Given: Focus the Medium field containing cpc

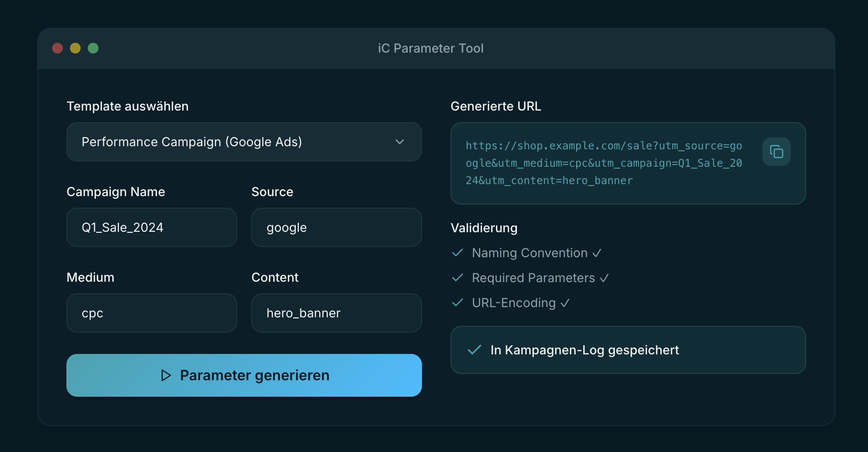Looking at the screenshot, I should (x=151, y=313).
